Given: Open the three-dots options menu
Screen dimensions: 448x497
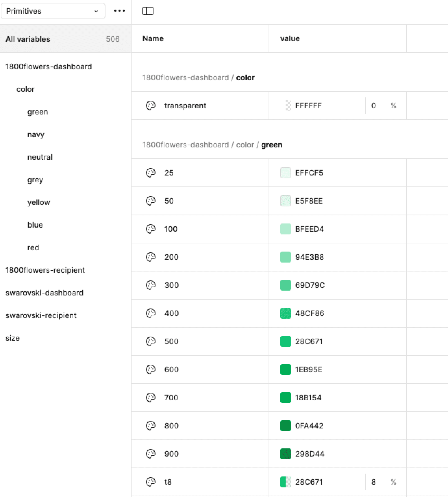Looking at the screenshot, I should (x=119, y=11).
